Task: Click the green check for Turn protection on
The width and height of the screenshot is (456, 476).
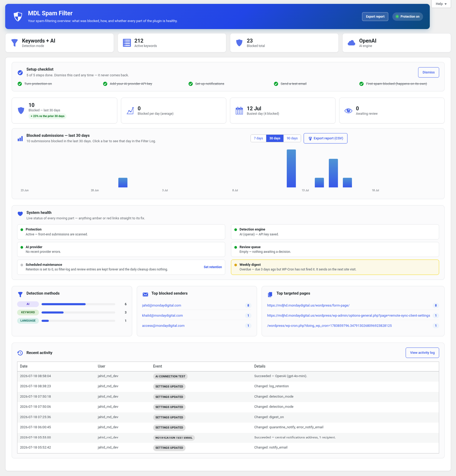Action: [20, 84]
